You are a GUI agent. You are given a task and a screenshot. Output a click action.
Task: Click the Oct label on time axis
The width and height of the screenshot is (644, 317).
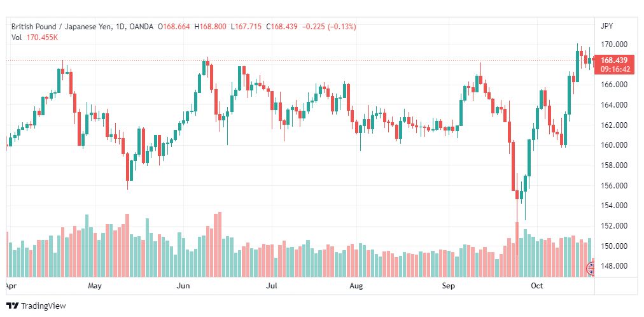pyautogui.click(x=537, y=286)
